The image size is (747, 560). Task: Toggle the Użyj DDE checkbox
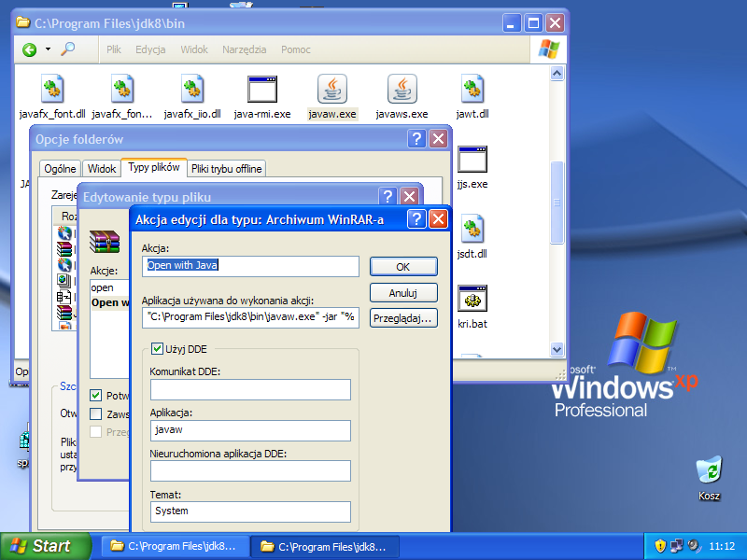click(x=157, y=349)
